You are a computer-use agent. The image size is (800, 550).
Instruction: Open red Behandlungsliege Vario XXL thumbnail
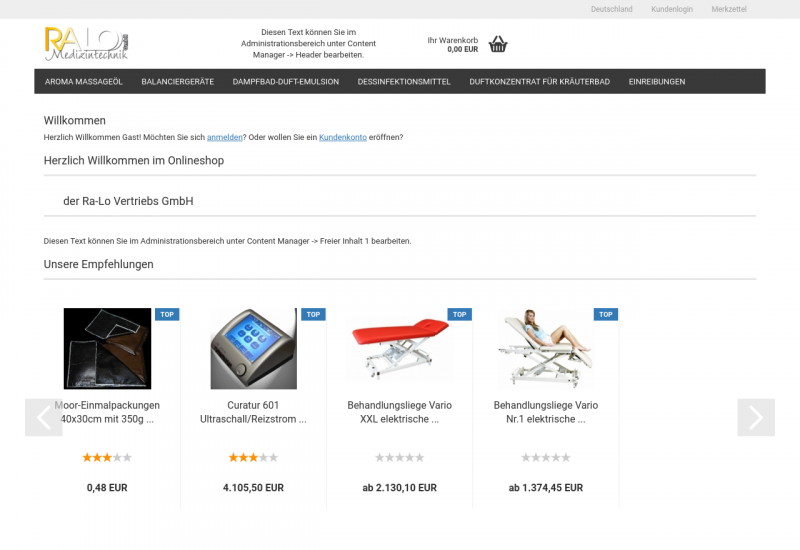pyautogui.click(x=399, y=348)
